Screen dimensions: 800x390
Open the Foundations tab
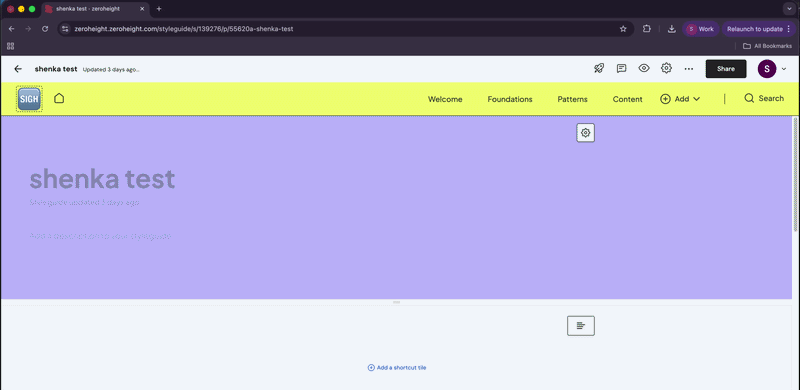tap(510, 100)
